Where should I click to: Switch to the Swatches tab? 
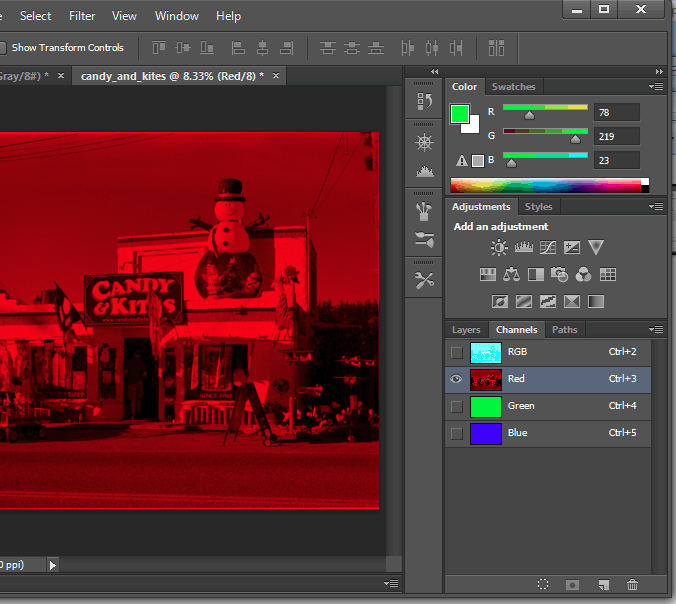(x=513, y=87)
